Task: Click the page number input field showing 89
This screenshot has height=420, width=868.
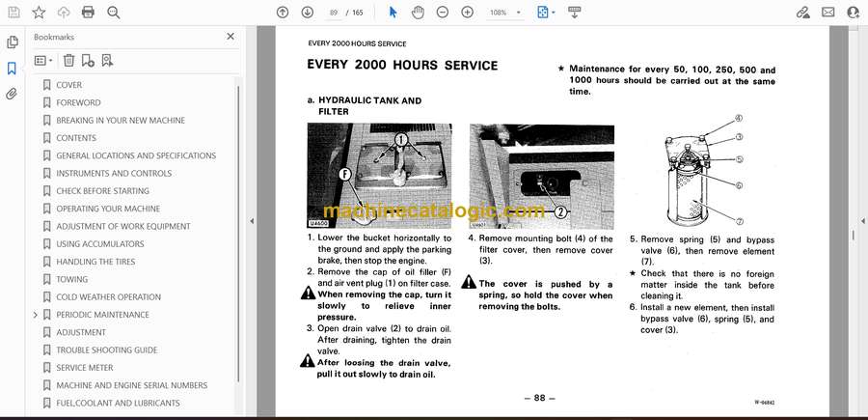Action: [334, 13]
